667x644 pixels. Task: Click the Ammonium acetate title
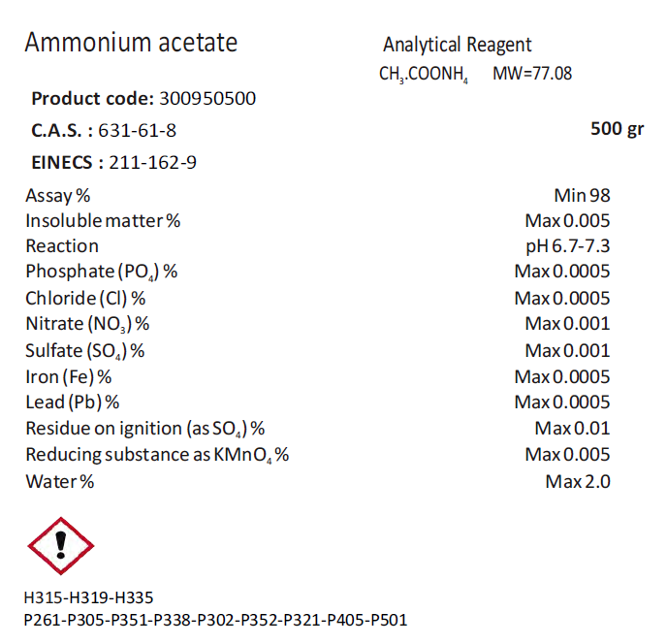[x=131, y=43]
